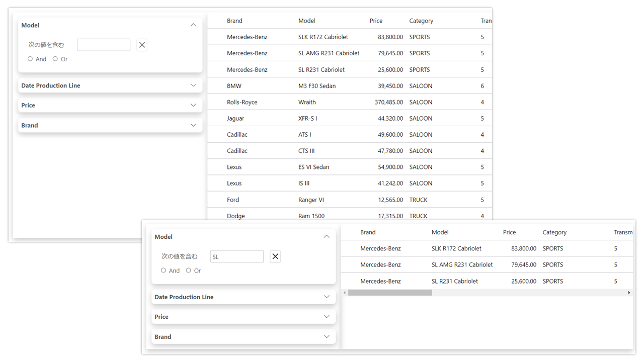The image size is (644, 362).
Task: Sort by Model column in back window
Action: 307,21
